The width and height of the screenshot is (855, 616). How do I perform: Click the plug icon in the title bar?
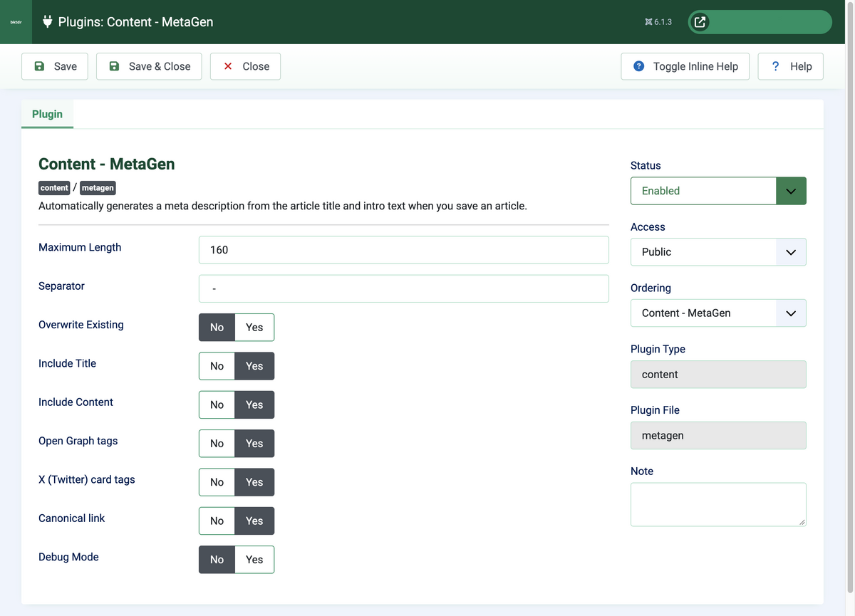[x=48, y=21]
